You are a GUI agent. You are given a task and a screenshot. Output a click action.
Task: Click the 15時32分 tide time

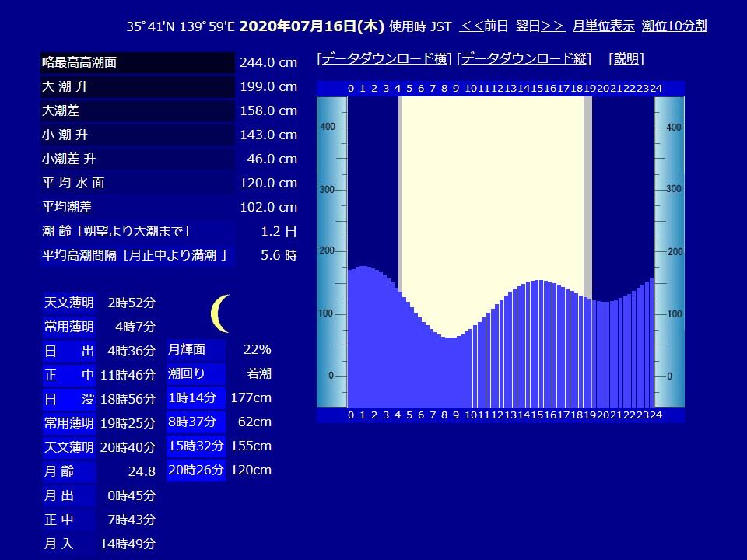coord(196,446)
